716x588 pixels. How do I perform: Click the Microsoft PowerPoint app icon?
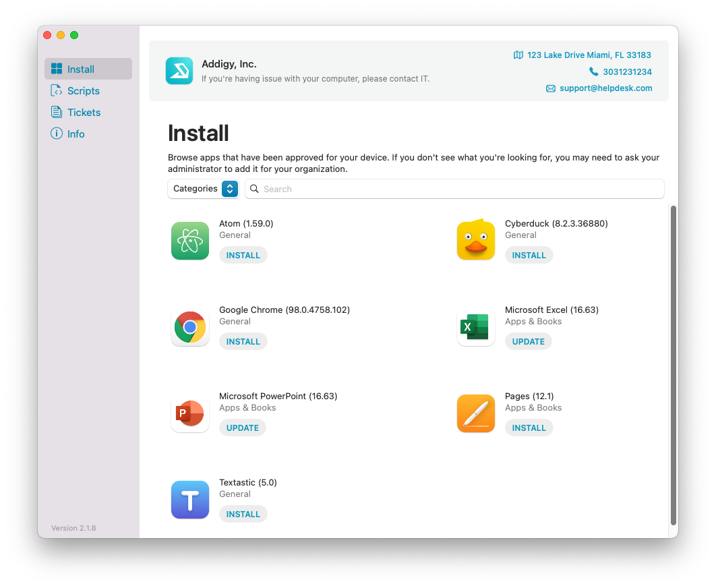(x=190, y=413)
